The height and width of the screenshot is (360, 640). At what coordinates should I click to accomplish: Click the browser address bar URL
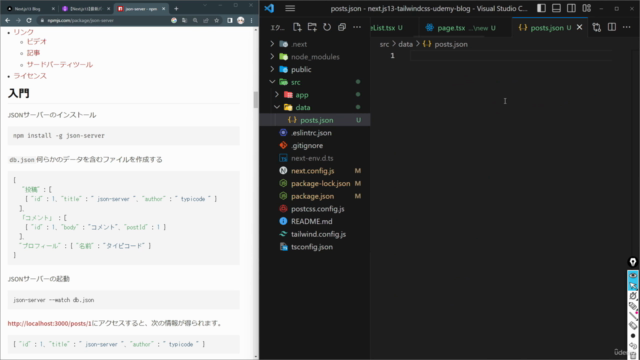(80, 20)
